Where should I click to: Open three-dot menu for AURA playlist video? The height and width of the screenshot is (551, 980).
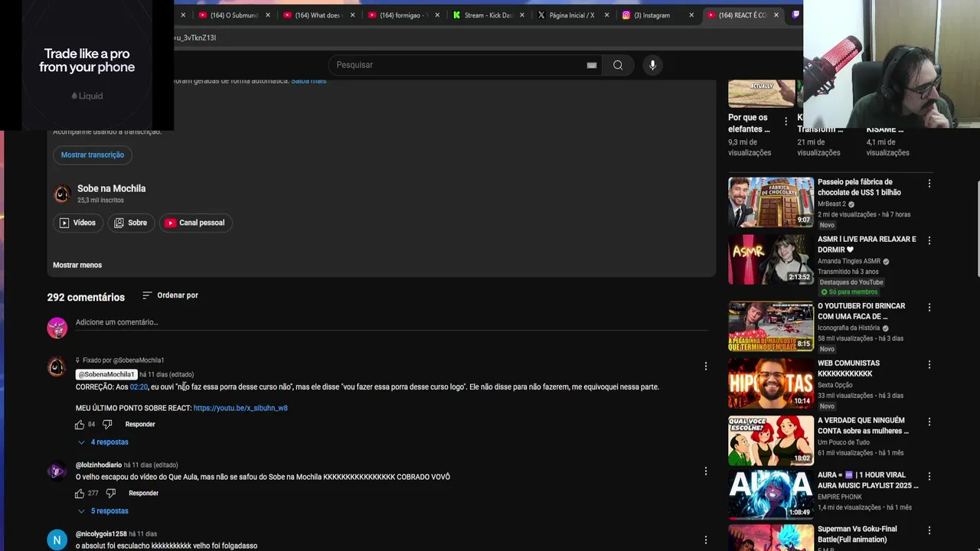tap(929, 476)
